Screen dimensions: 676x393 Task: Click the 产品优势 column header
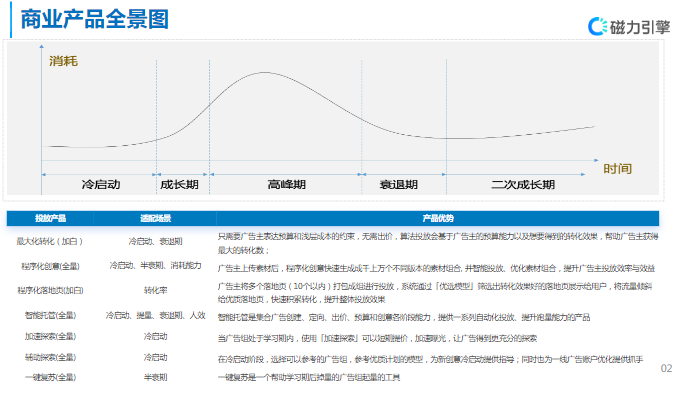(438, 218)
